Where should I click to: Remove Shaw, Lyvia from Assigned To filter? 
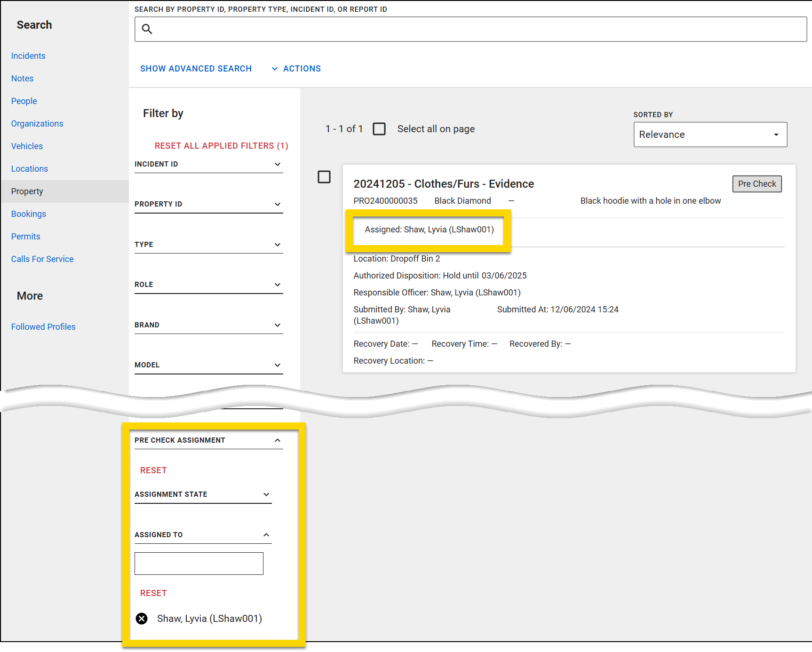(x=142, y=619)
